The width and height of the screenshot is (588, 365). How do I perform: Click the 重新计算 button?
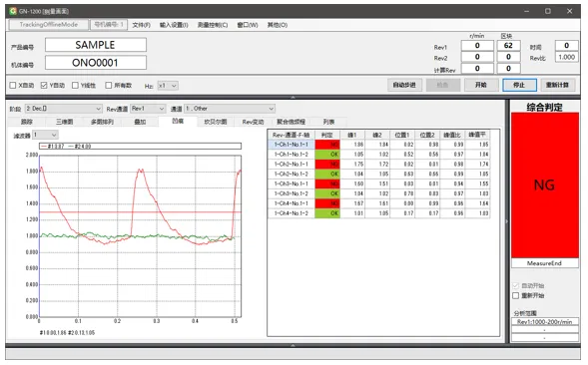pyautogui.click(x=558, y=85)
